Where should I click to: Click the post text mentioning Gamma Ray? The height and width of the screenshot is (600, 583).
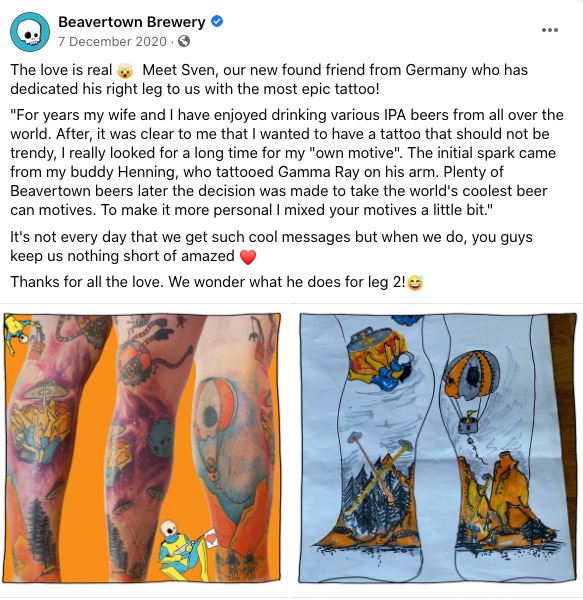click(257, 172)
